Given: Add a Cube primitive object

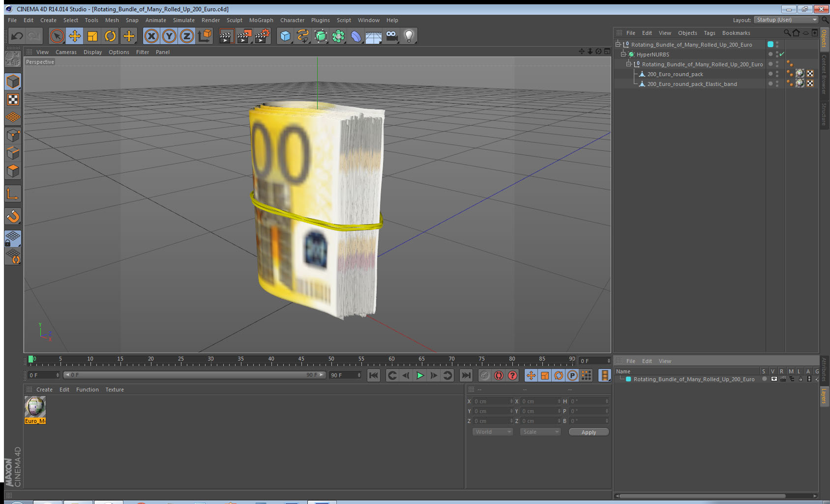Looking at the screenshot, I should coord(285,36).
